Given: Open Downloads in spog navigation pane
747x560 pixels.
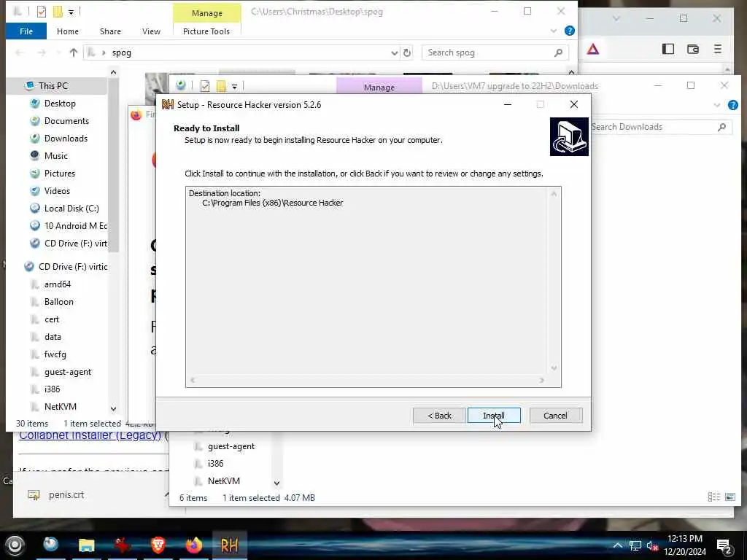Looking at the screenshot, I should tap(66, 139).
